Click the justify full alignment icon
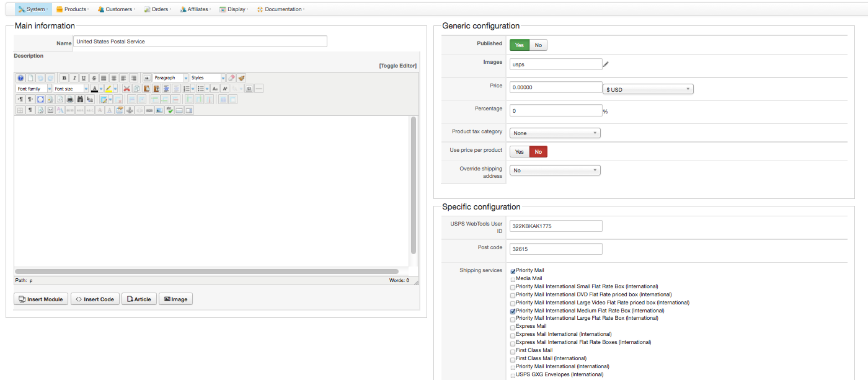Viewport: 868px width, 380px height. coord(104,78)
